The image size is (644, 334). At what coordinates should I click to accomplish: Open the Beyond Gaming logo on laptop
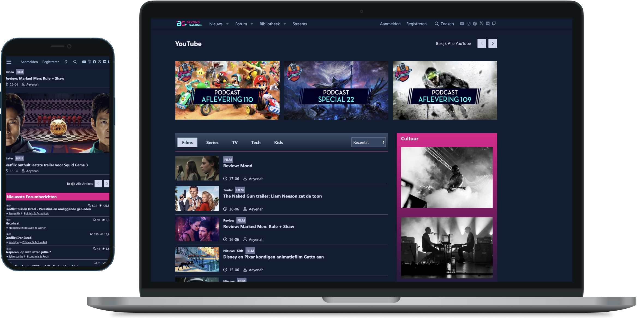(189, 24)
